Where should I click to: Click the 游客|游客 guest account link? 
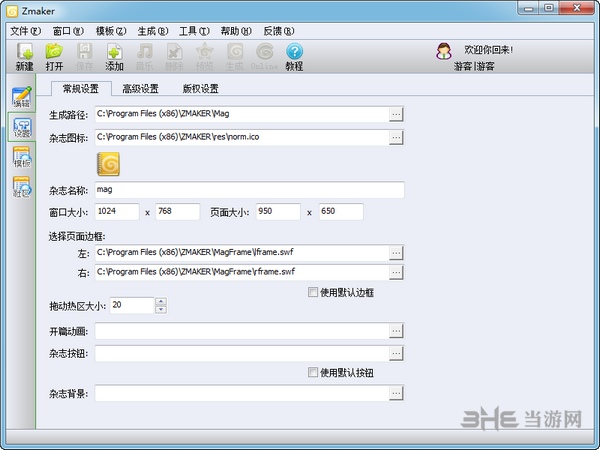pyautogui.click(x=474, y=66)
